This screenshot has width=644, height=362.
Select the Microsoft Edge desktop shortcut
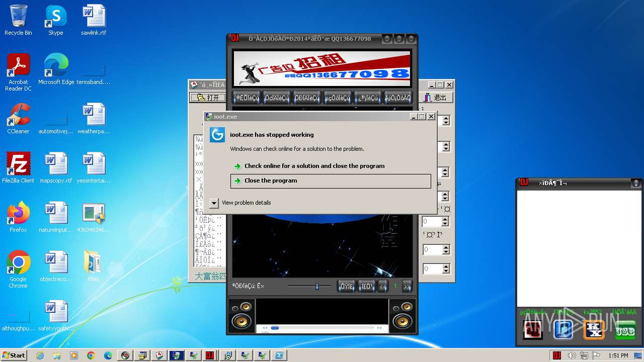point(56,69)
